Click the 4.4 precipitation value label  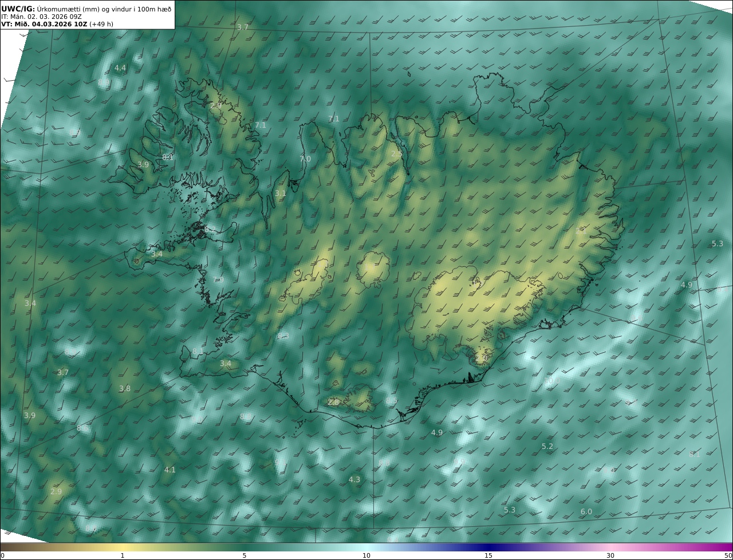click(120, 68)
